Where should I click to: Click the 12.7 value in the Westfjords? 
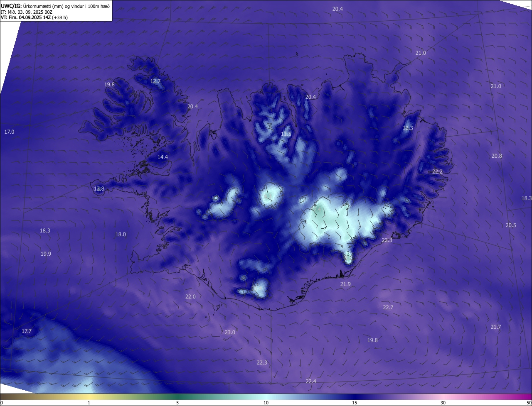click(155, 81)
